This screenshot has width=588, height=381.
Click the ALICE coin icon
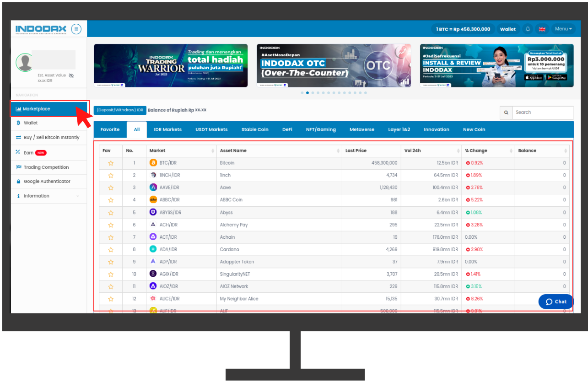(x=153, y=298)
